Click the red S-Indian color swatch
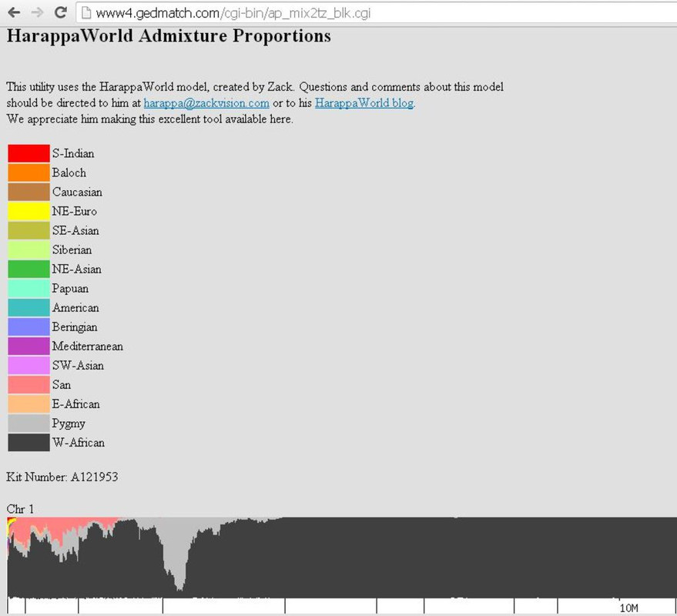Image resolution: width=677 pixels, height=616 pixels. pyautogui.click(x=29, y=154)
